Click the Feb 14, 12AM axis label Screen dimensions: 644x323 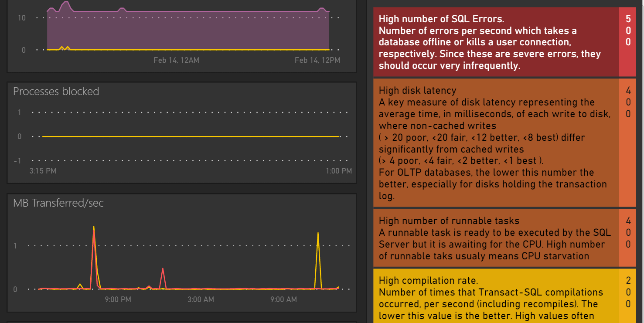176,60
